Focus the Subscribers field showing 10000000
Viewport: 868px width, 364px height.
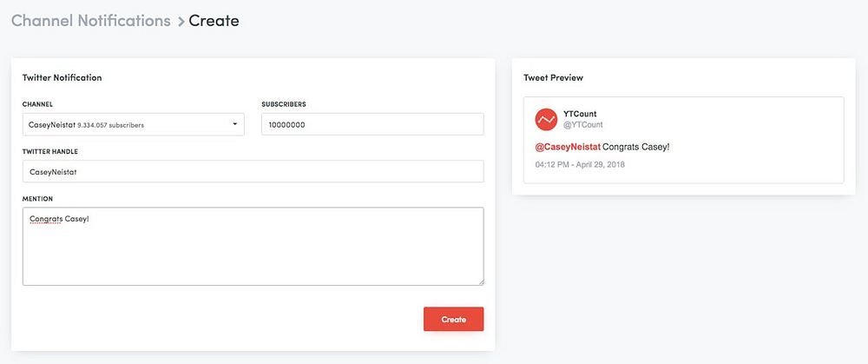point(372,124)
